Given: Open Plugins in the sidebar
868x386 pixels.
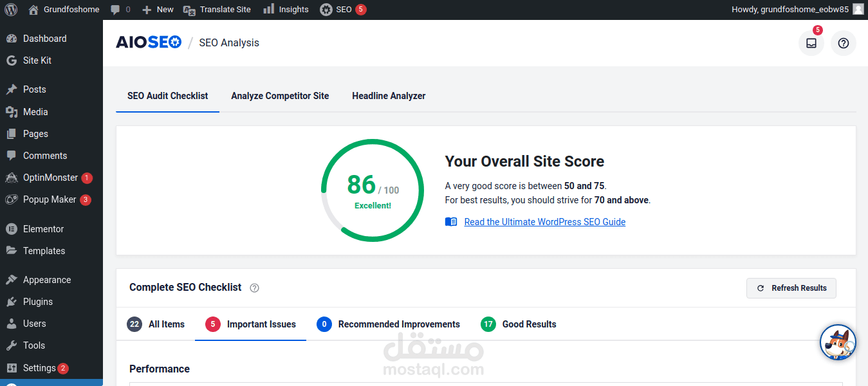Looking at the screenshot, I should [51, 302].
